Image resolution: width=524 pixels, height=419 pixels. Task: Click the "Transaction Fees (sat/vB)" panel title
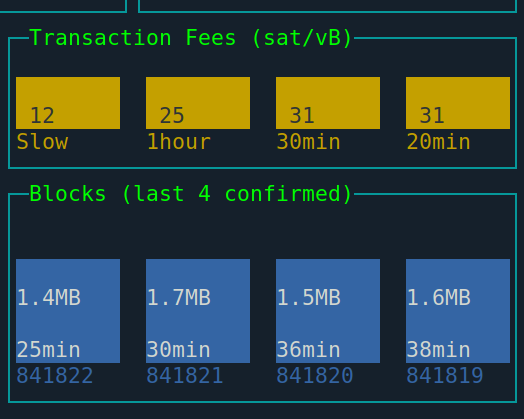(191, 38)
